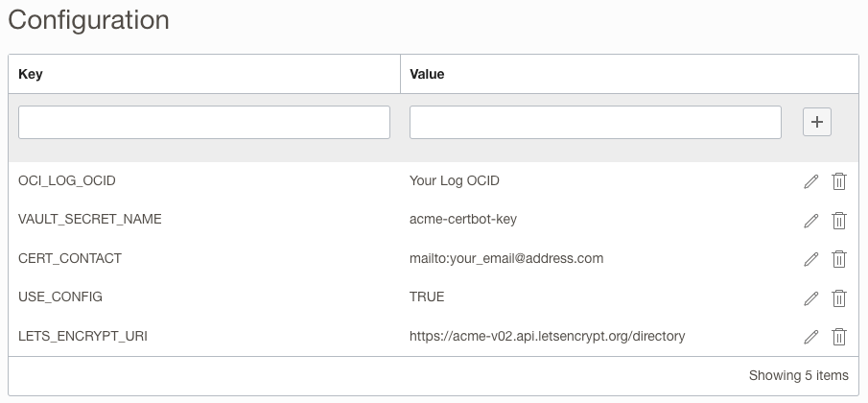Edit the VAULT_SECRET_NAME entry
Viewport: 868px width, 403px height.
point(811,220)
